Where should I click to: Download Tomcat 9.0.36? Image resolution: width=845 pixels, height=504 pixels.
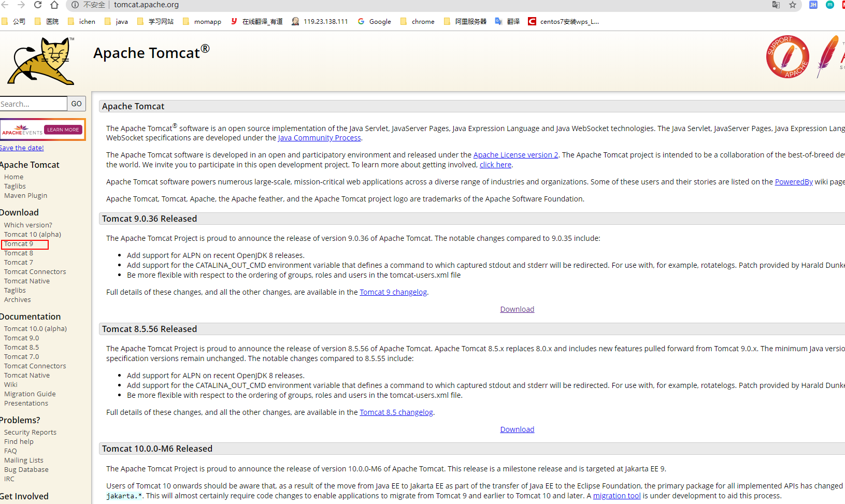click(517, 309)
